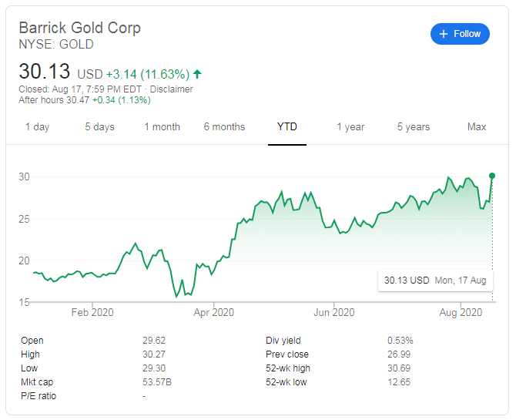Click the Feb 2020 axis label
This screenshot has height=420, width=516.
tap(92, 312)
